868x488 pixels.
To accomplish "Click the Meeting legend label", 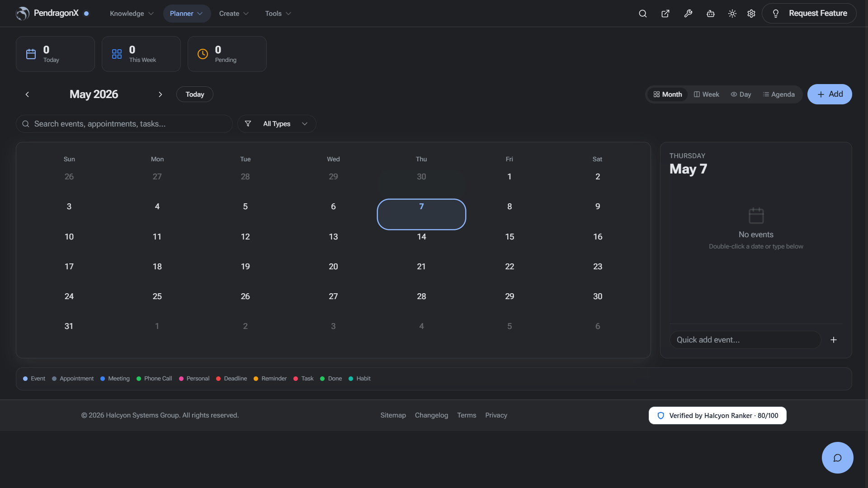I will (x=119, y=379).
